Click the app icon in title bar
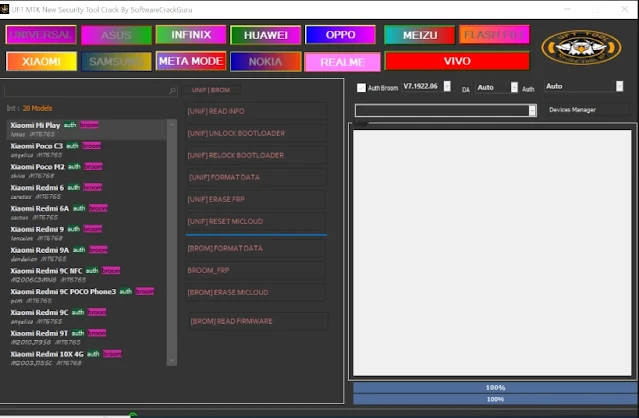Image resolution: width=639 pixels, height=418 pixels. click(x=4, y=9)
